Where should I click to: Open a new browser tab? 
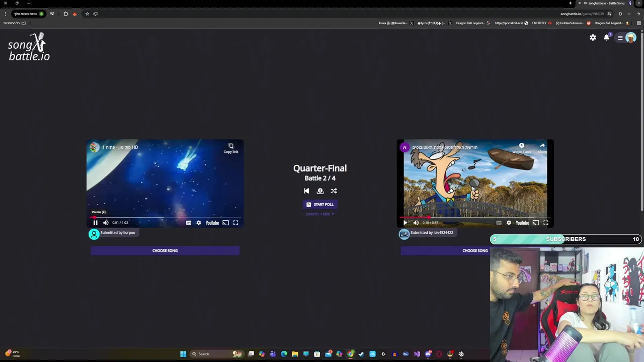click(x=571, y=4)
